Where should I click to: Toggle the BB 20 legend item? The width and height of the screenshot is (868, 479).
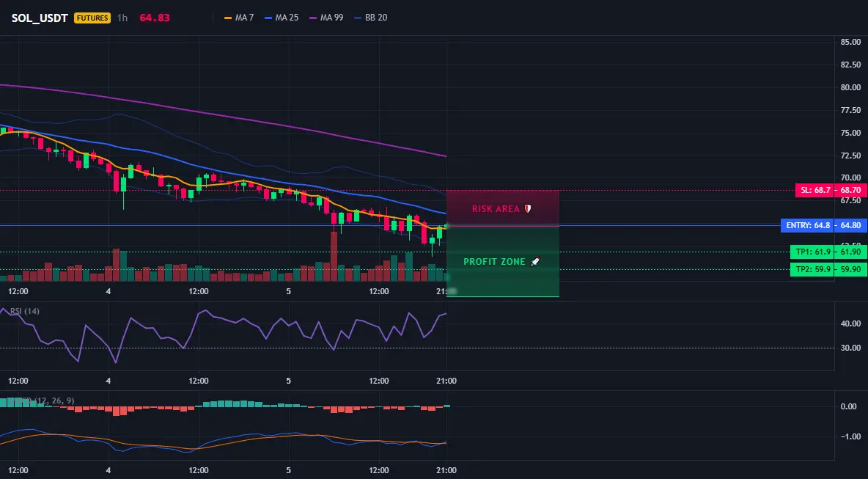tap(370, 18)
